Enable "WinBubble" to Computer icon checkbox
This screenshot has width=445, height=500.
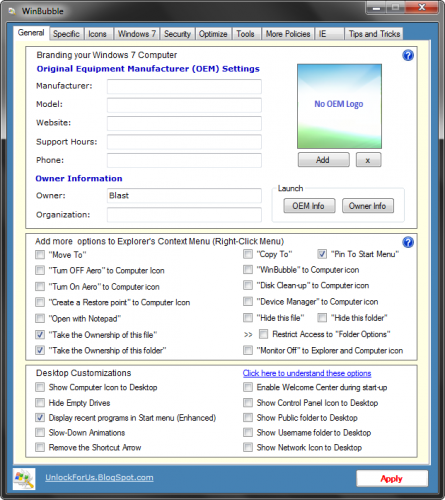pos(248,269)
